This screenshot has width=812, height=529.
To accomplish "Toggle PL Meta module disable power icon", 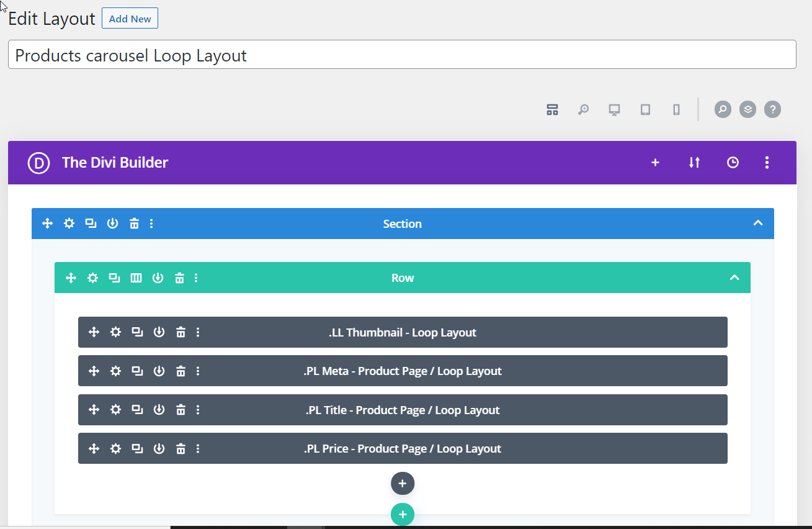I will [x=159, y=371].
